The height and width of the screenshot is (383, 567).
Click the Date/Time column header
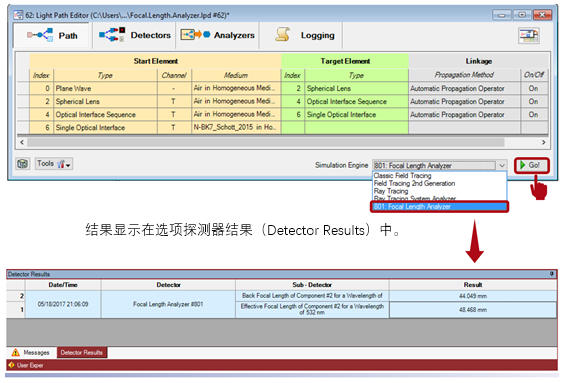click(63, 285)
